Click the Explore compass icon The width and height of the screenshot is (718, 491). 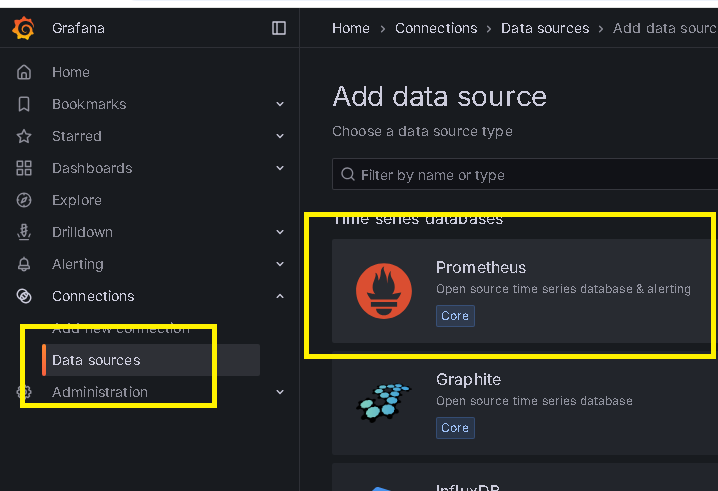[x=24, y=200]
